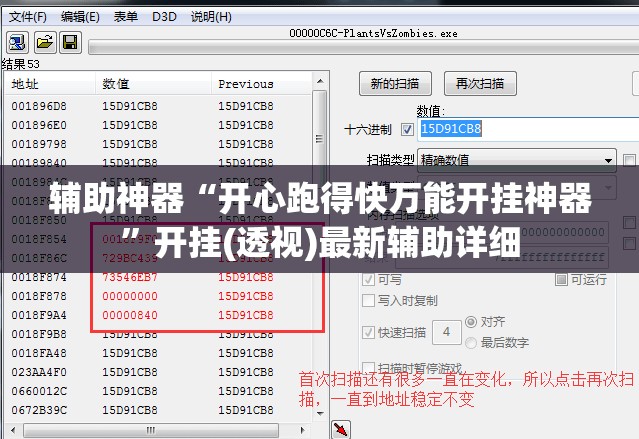639x439 pixels.
Task: Select address row 0018F9A4
Action: (x=158, y=315)
